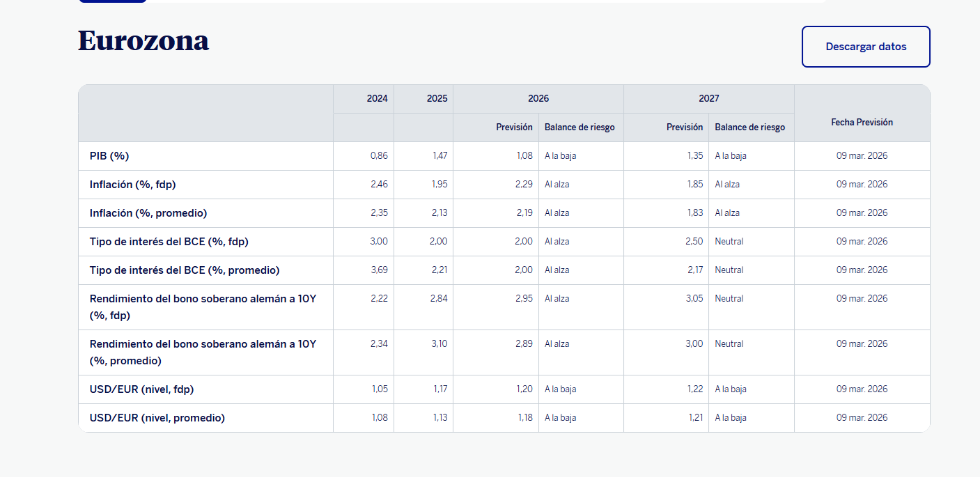The image size is (980, 496).
Task: Click the Previsión subheader under 2026
Action: click(x=514, y=127)
